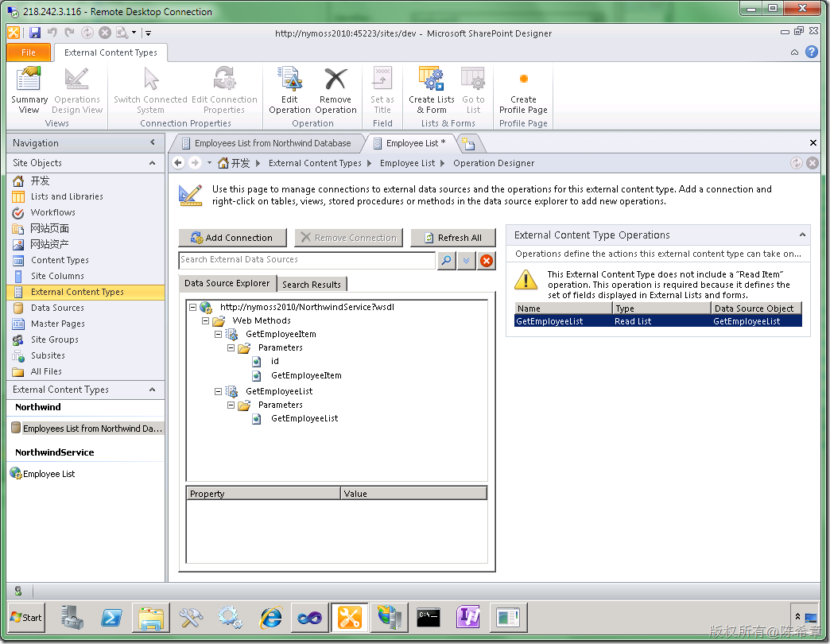Select GetEmployeeList Read List operation row
Screen dimensions: 830x644
(658, 321)
